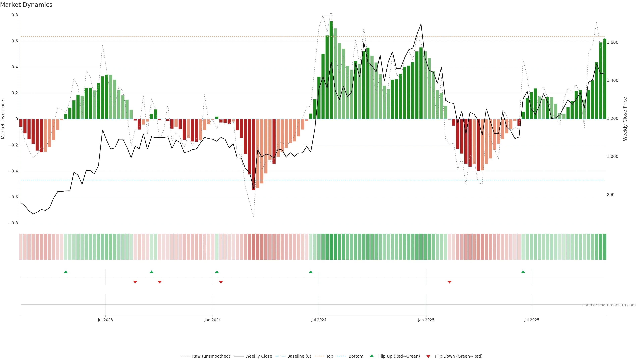Click the leftmost green flip-up triangle marker
The height and width of the screenshot is (362, 644).
[66, 272]
